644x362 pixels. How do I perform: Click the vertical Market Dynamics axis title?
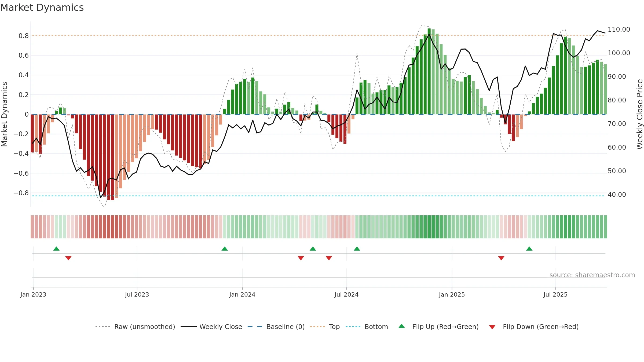point(4,114)
